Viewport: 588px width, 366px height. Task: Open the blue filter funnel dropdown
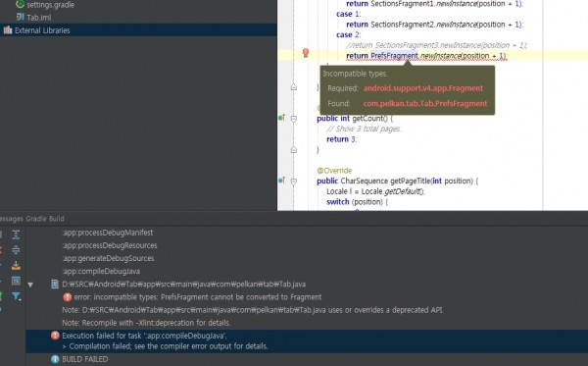click(16, 296)
